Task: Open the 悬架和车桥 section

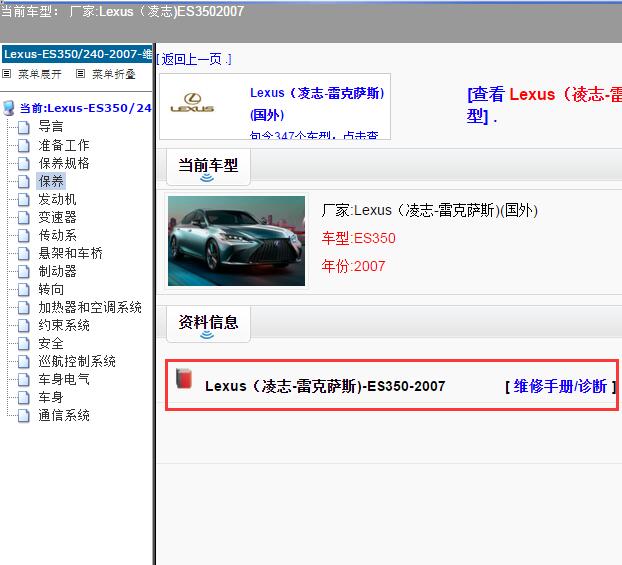Action: point(70,253)
